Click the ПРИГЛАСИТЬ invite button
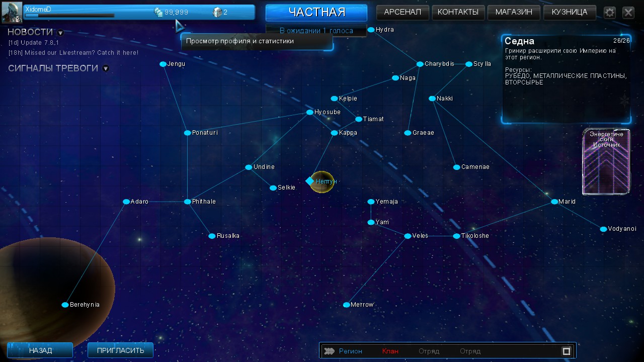Viewport: 644px width, 362px height. click(120, 350)
